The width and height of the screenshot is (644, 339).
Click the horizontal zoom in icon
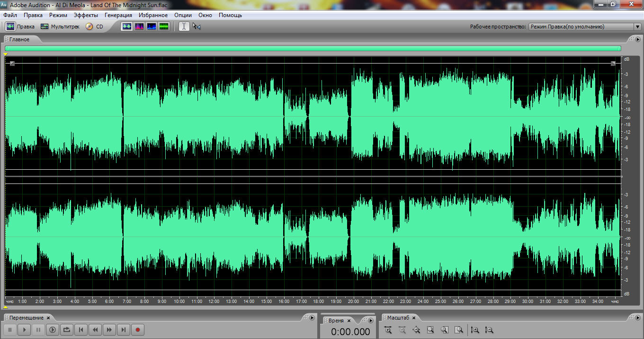[388, 330]
